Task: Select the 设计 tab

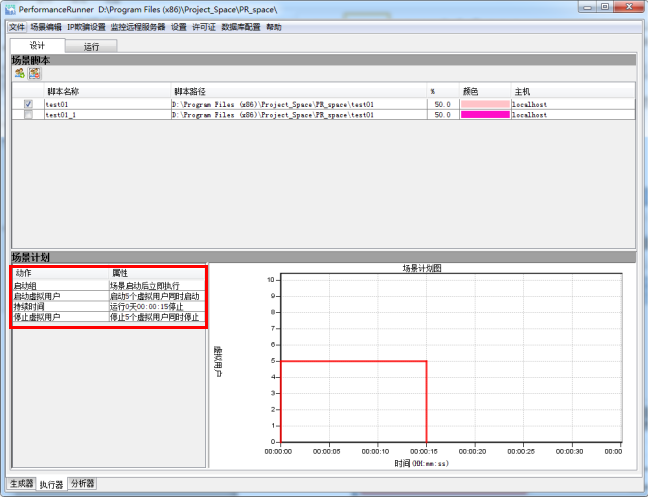Action: 37,46
